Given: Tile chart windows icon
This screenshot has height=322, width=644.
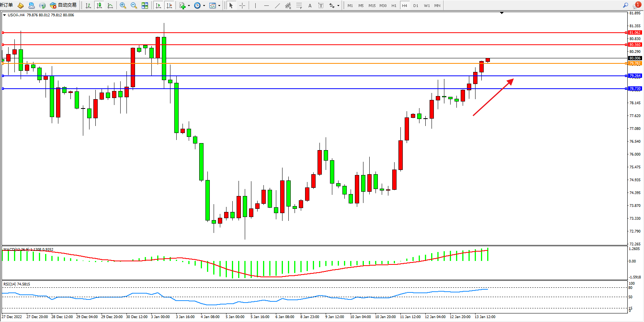Looking at the screenshot, I should coord(145,5).
